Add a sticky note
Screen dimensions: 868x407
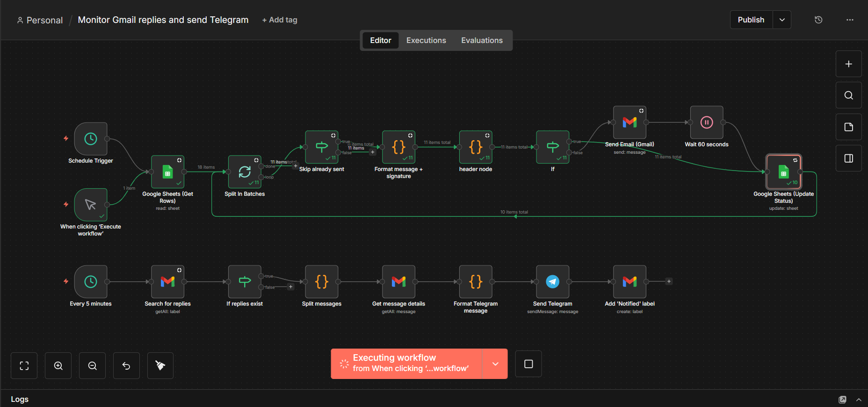(849, 127)
